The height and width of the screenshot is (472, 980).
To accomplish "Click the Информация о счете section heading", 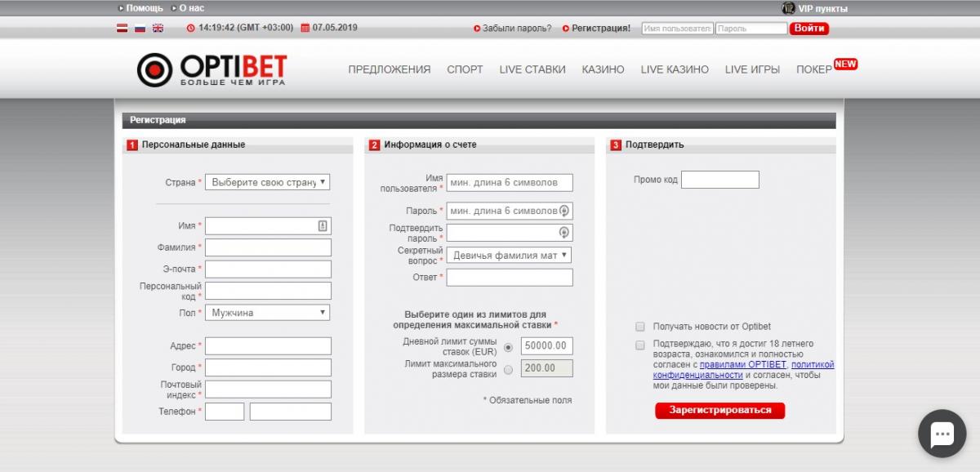I will (x=430, y=145).
